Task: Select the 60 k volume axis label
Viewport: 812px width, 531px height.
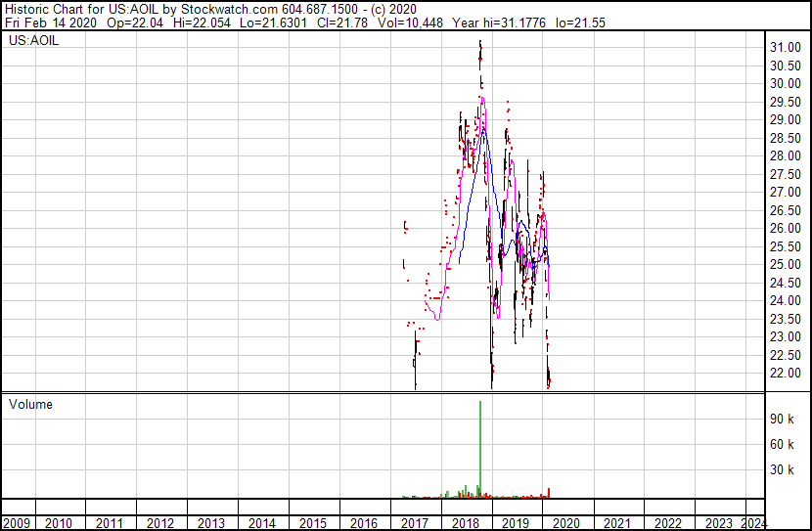Action: [784, 444]
